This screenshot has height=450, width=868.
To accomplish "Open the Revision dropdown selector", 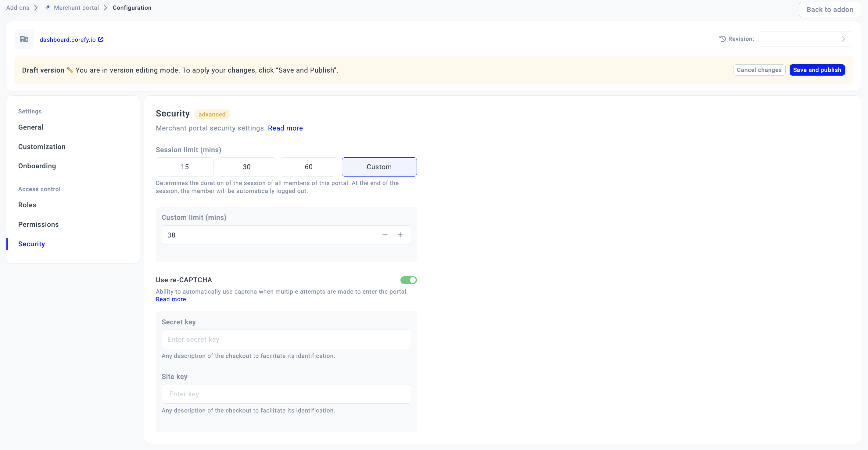I will click(805, 39).
